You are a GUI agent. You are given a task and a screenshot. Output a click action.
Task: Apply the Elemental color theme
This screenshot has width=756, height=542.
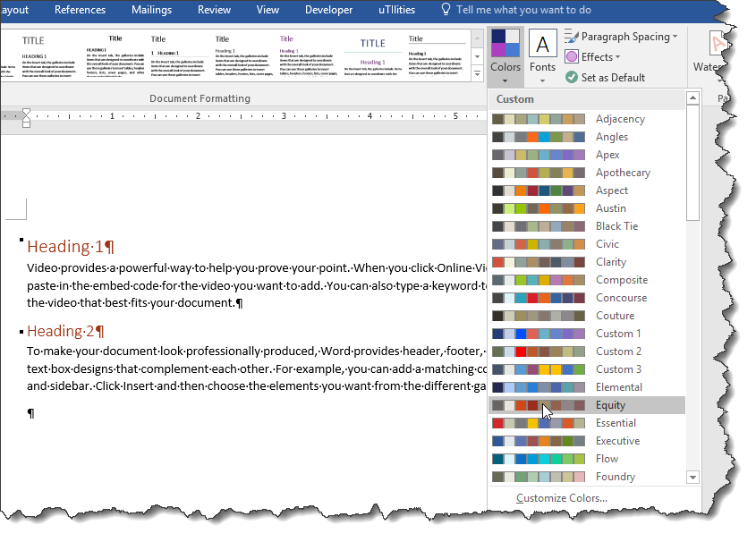587,387
